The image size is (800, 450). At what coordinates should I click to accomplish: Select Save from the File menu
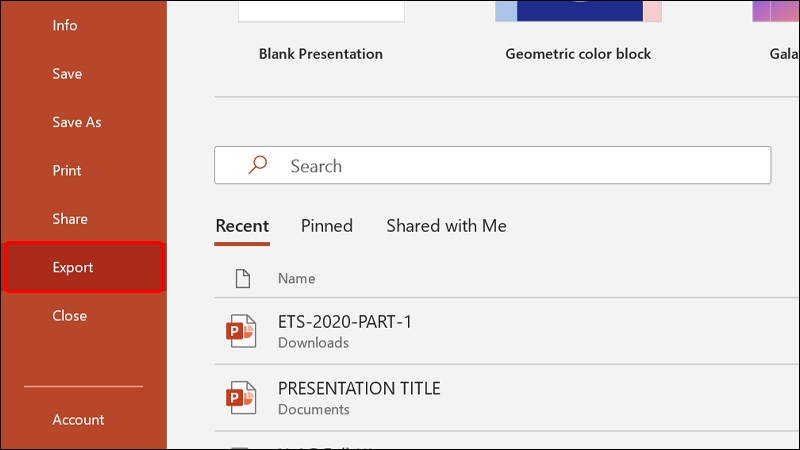(67, 74)
